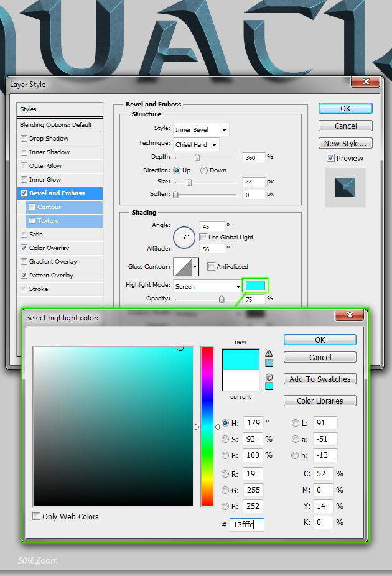Click the Angle dial control

coord(184,236)
